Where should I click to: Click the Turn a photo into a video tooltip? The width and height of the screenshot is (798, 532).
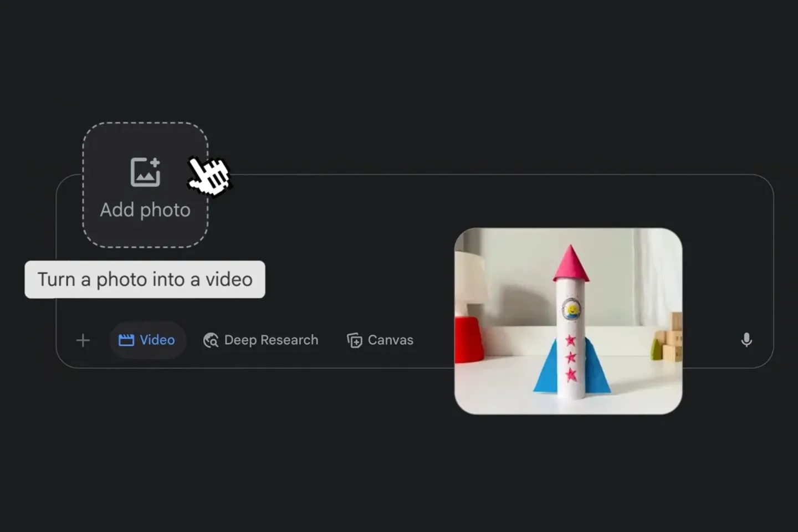tap(145, 279)
